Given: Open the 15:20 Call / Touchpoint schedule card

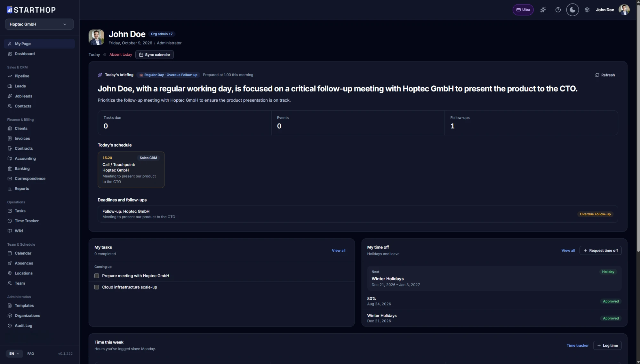Looking at the screenshot, I should (131, 170).
